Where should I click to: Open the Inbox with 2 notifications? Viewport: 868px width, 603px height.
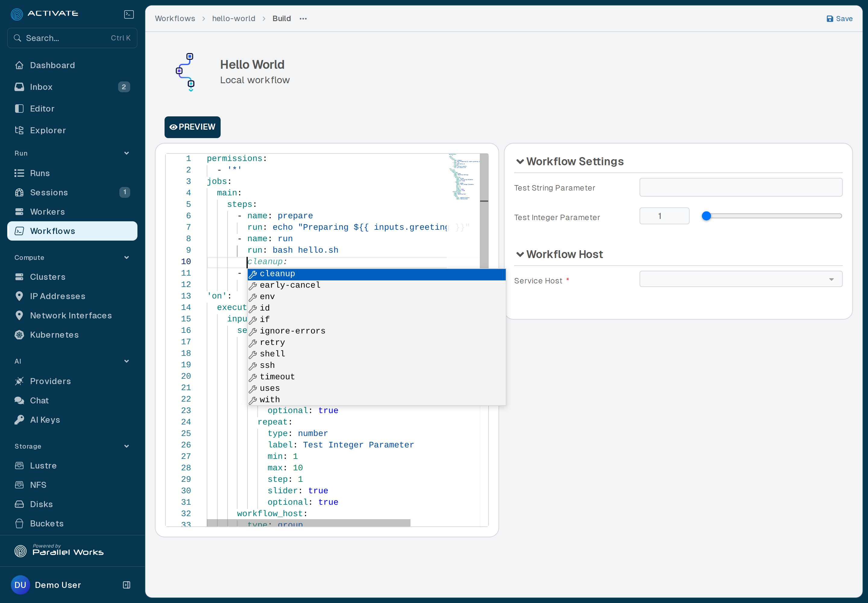click(x=72, y=87)
